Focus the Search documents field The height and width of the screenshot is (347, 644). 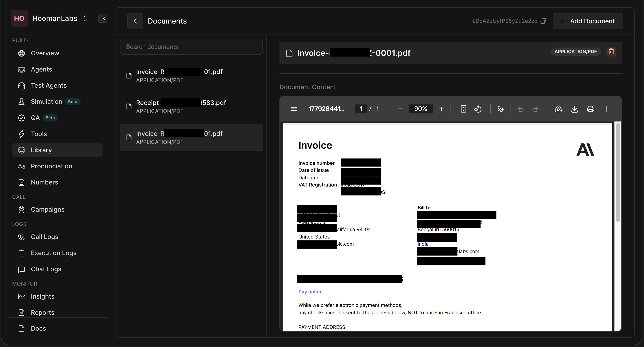click(191, 47)
